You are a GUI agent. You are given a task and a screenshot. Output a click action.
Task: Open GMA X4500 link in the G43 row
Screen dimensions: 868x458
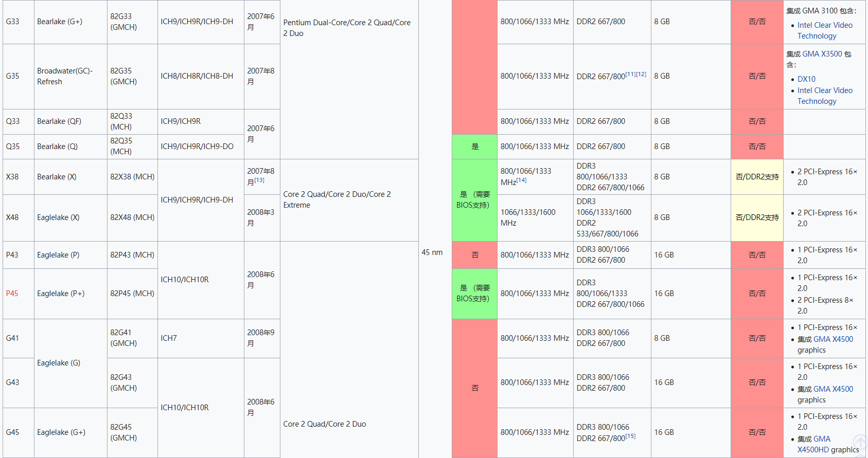pyautogui.click(x=833, y=389)
